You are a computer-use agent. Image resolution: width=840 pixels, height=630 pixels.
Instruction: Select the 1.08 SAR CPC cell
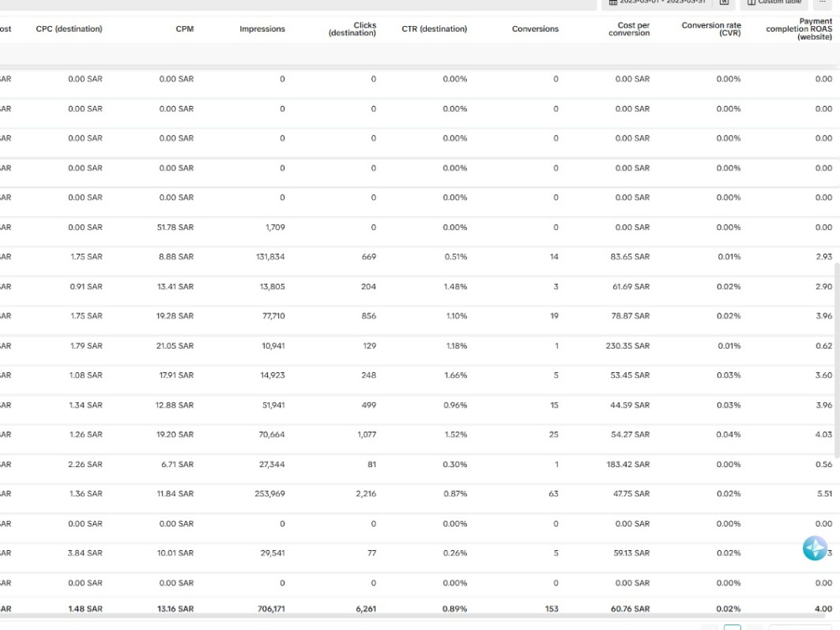tap(86, 375)
